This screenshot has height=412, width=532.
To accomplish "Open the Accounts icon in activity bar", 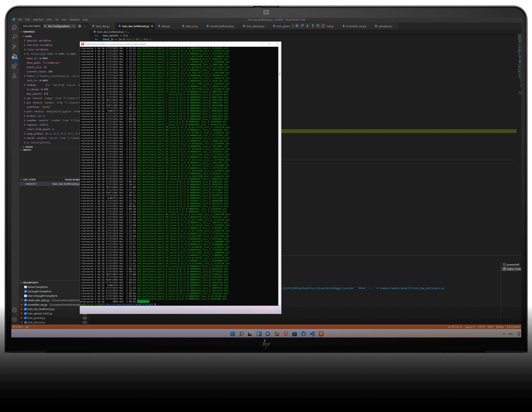I will (14, 310).
